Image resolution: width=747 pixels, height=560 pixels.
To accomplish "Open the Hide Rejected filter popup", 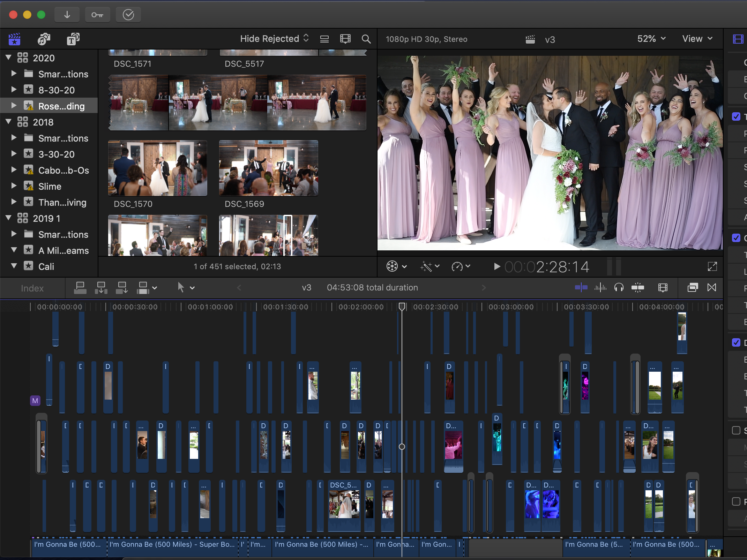I will (x=275, y=39).
